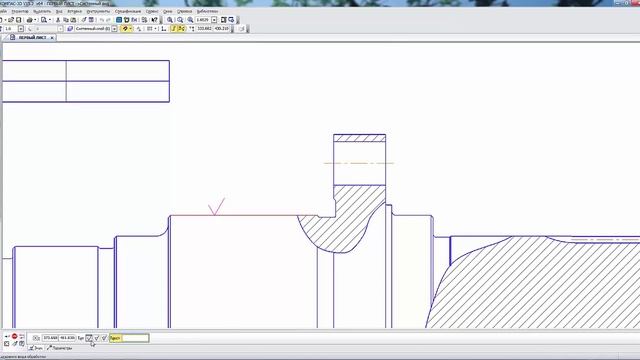Screen dimensions: 640x360
Task: Toggle the second highlighted yellow mode button
Action: point(181,29)
